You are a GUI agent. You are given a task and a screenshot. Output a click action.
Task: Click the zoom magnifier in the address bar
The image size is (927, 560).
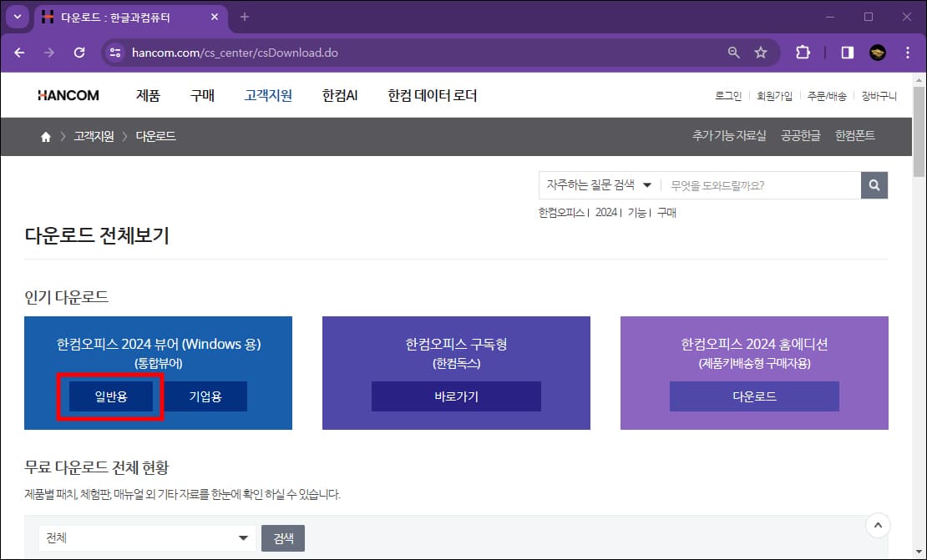coord(732,52)
